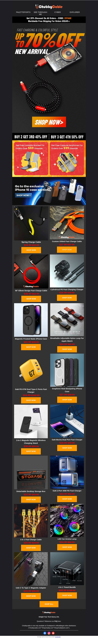Open the PALETTEPORTS menu item
Screen dimensions: 98x644
[23, 12]
